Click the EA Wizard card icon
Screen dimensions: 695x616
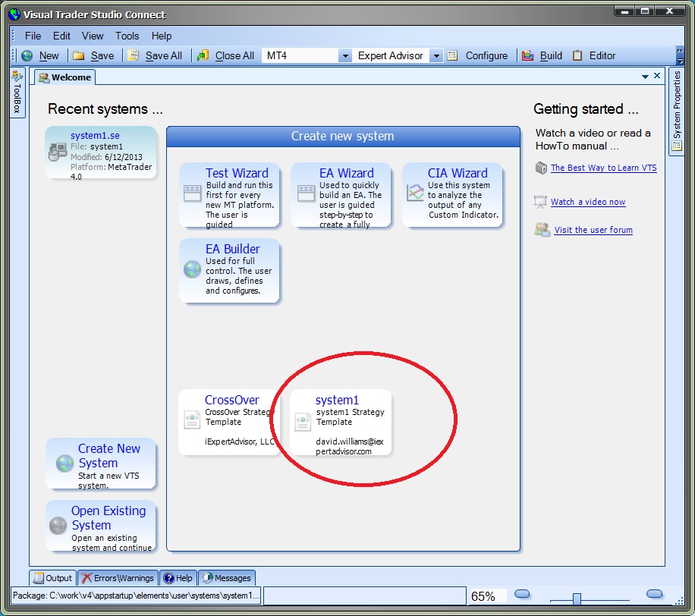tap(306, 193)
